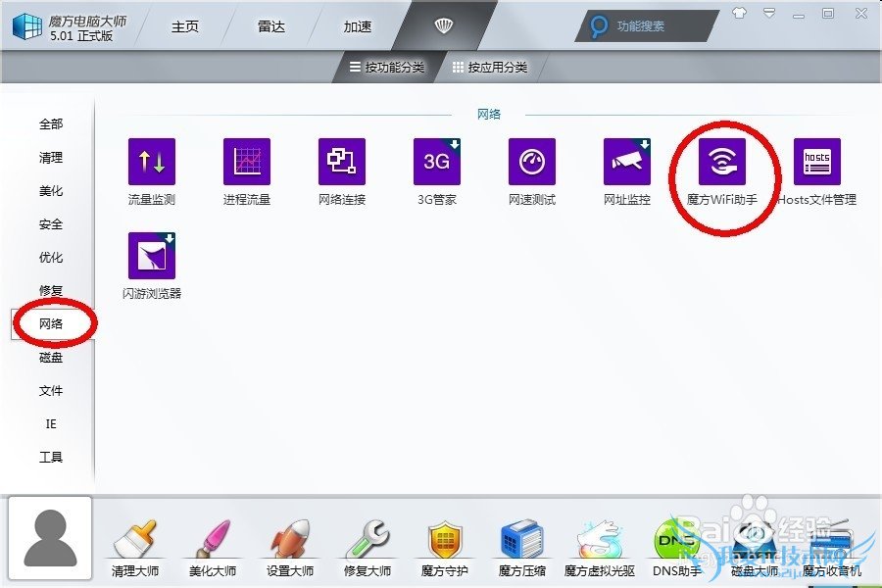Select 清理 category in the sidebar
The height and width of the screenshot is (588, 882).
coord(51,158)
